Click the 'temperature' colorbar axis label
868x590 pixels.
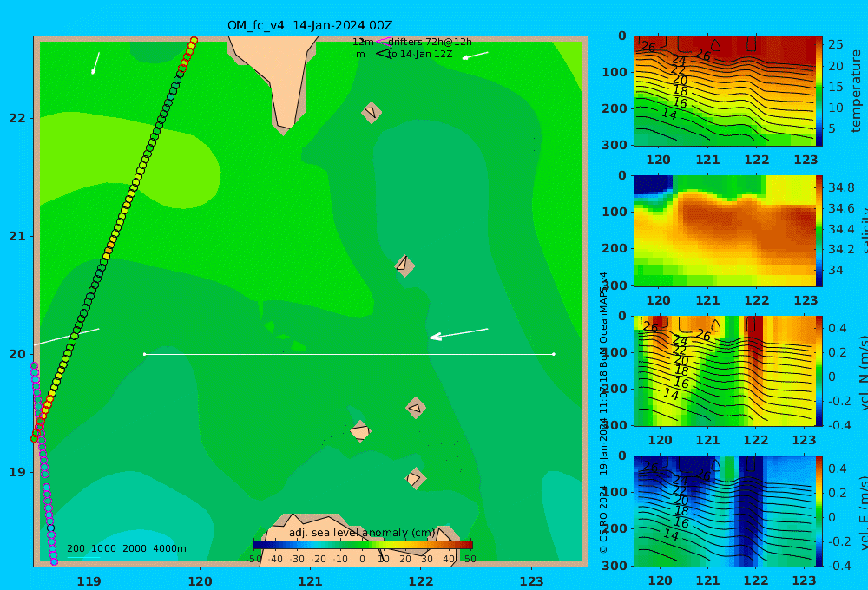point(856,91)
